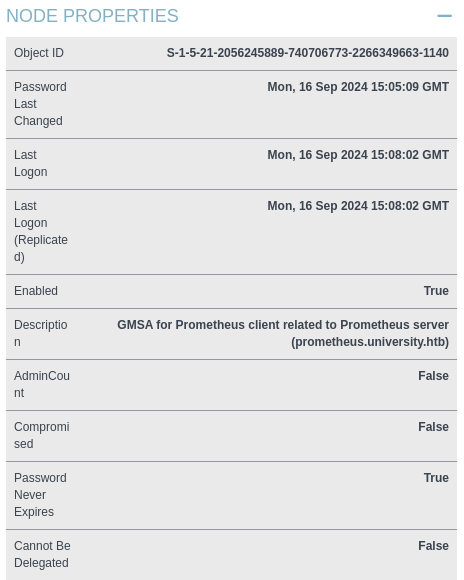
Task: Select the AdminCount False value
Action: point(434,376)
